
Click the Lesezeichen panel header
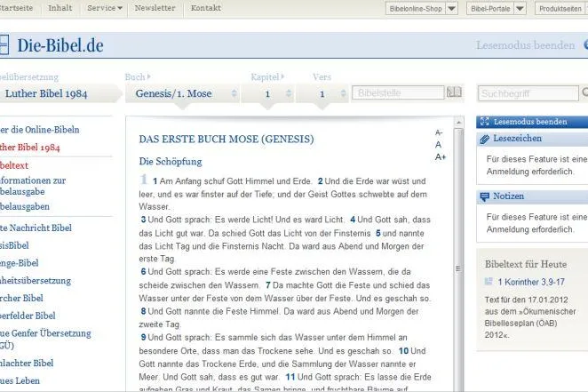coord(532,139)
